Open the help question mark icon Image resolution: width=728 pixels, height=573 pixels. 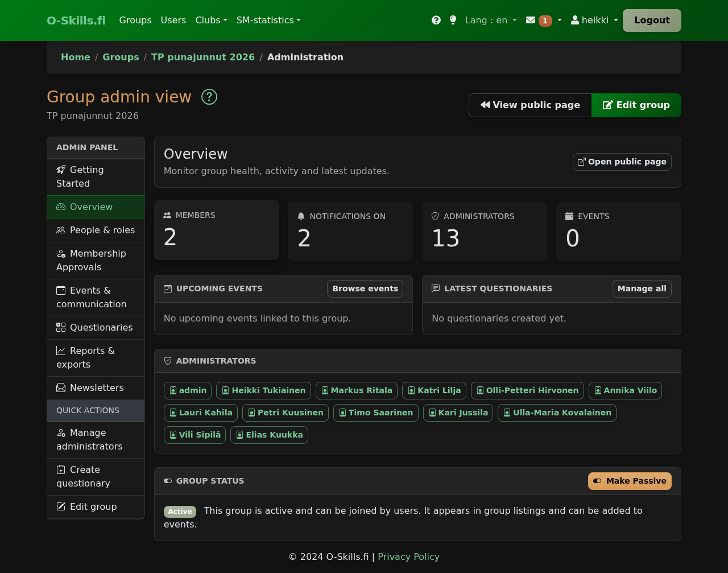[x=436, y=19]
